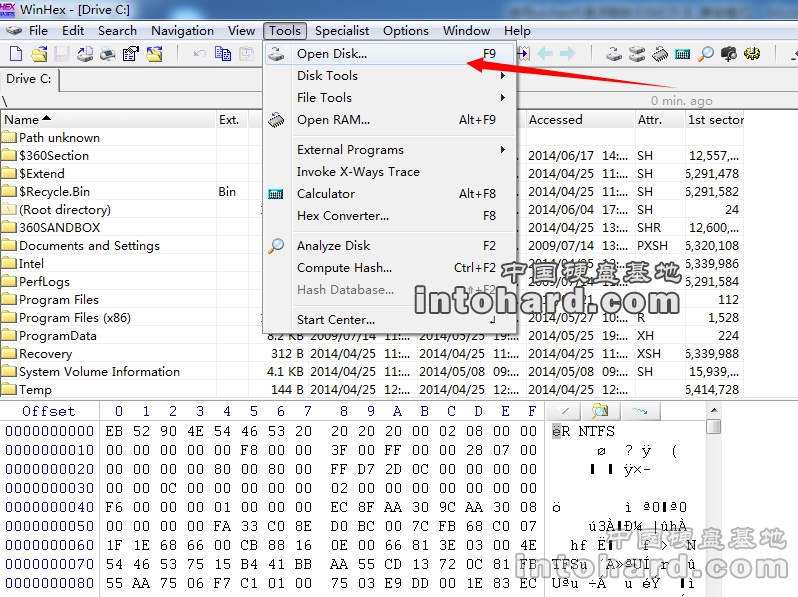Choose Analyze Disk menu entry
Viewport: 798px width, 597px height.
point(390,245)
